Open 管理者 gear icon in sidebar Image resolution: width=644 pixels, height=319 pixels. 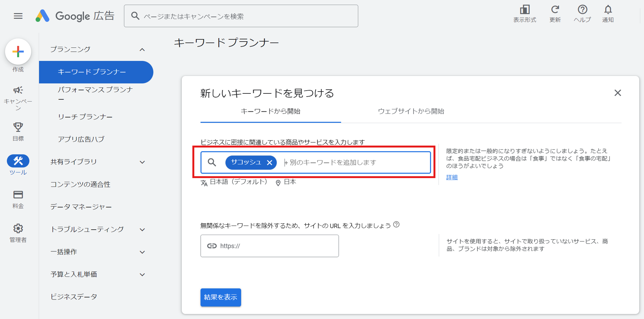click(x=18, y=228)
